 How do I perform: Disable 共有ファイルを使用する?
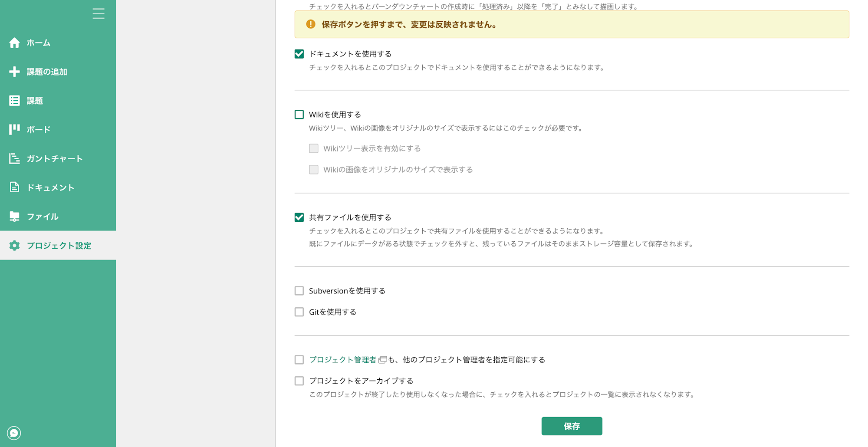point(299,217)
